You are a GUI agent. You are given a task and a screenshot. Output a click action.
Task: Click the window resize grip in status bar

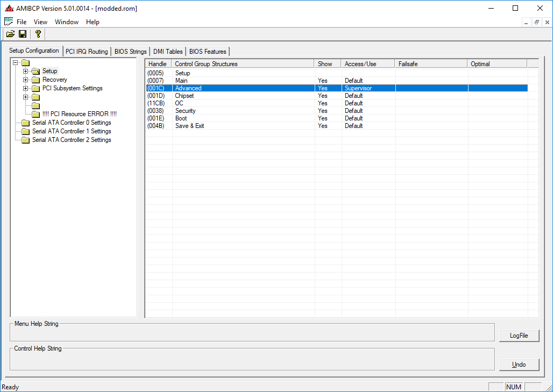tap(549, 388)
